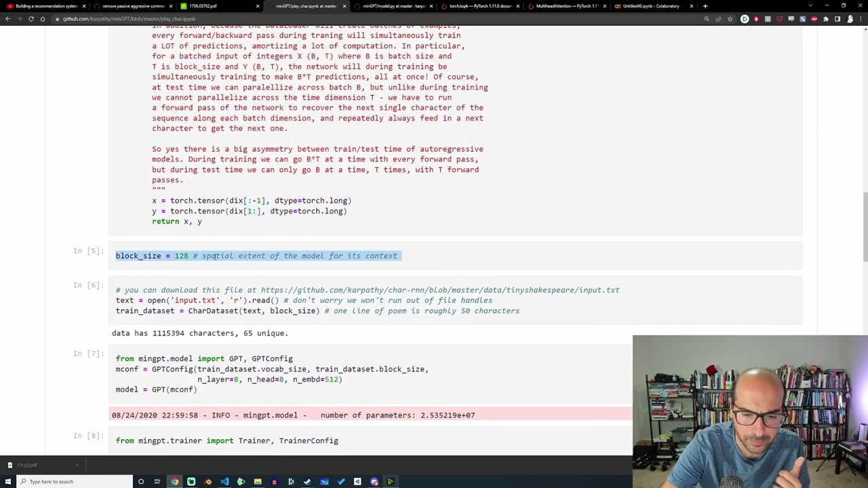The width and height of the screenshot is (868, 488).
Task: Open Discord from the taskbar
Action: tap(374, 481)
